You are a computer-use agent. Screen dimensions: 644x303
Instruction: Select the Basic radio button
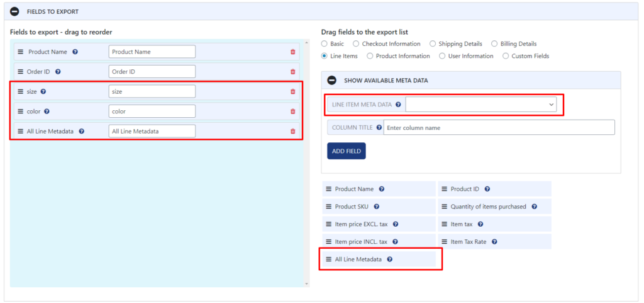(x=325, y=43)
